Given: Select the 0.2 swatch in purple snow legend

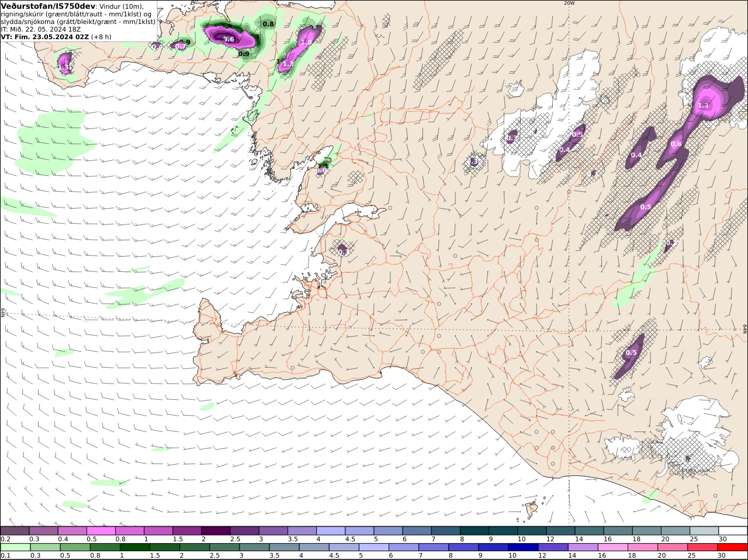Looking at the screenshot, I should [x=15, y=531].
